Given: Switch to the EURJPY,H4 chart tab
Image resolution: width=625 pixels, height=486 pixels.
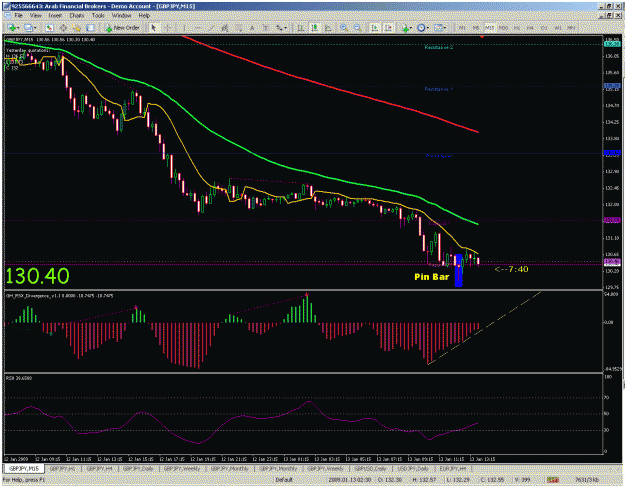Looking at the screenshot, I should click(452, 469).
